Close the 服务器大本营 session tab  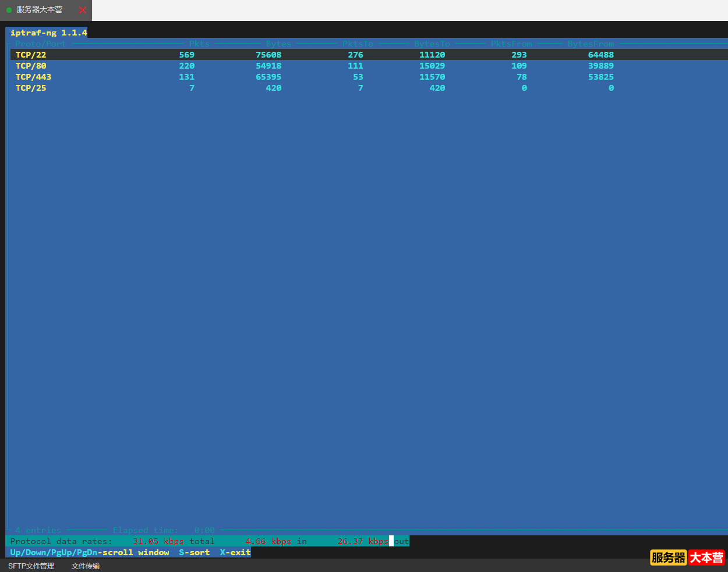tap(83, 10)
